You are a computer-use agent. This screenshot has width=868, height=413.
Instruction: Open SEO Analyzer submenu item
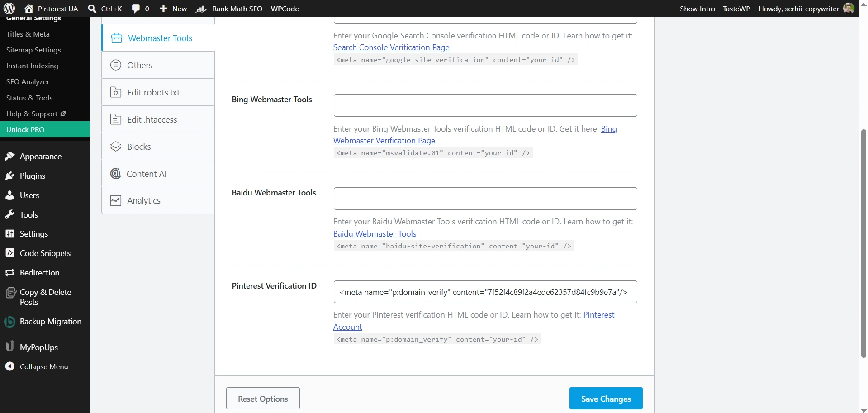[28, 81]
